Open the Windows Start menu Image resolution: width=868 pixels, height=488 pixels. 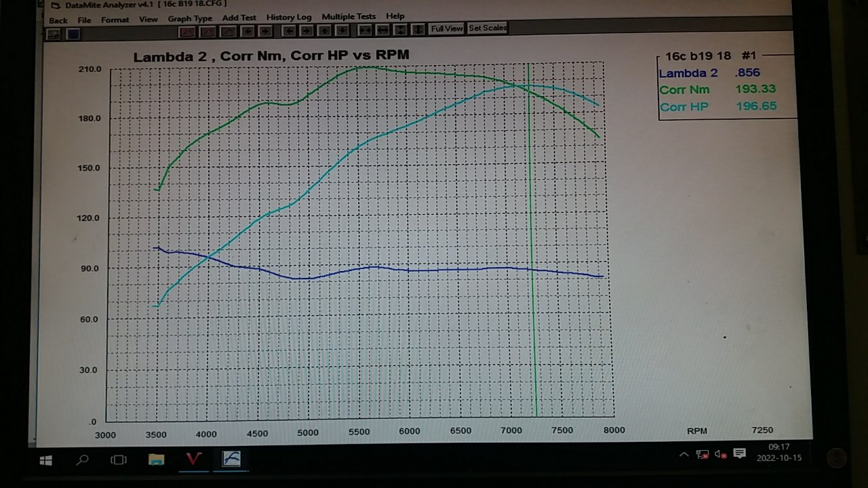tap(46, 460)
